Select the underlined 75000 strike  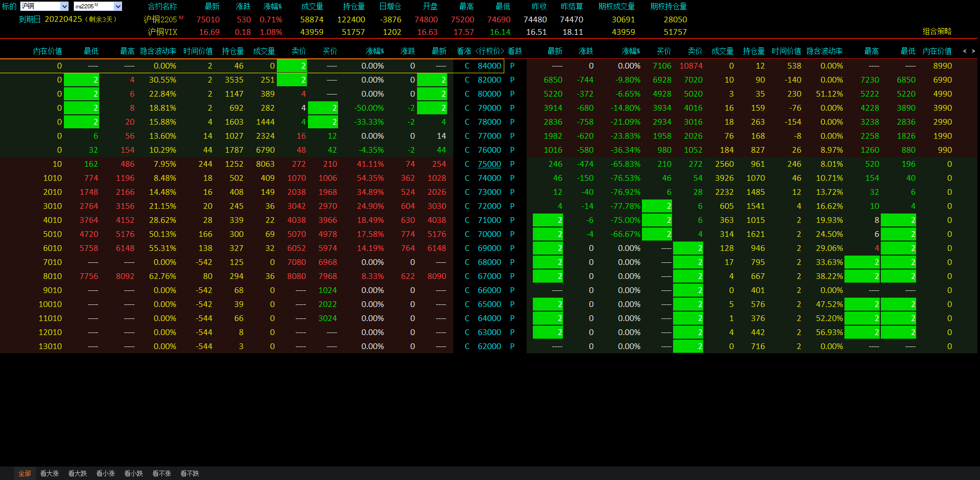(489, 164)
